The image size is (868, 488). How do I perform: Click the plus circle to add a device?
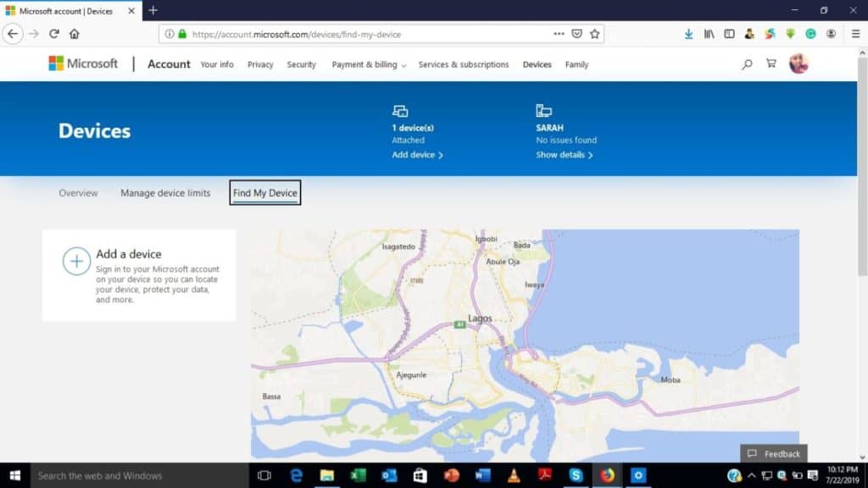click(76, 261)
